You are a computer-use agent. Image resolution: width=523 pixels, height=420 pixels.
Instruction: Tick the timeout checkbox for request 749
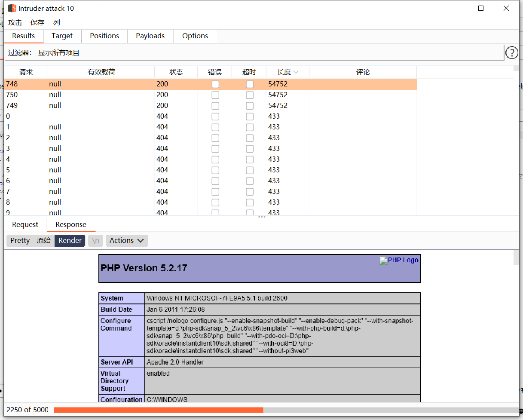(250, 106)
